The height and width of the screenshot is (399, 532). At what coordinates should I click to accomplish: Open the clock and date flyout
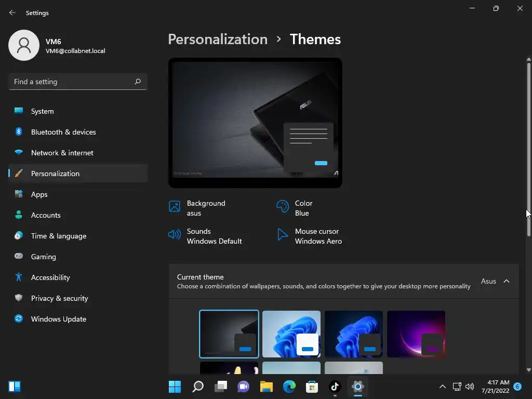click(495, 387)
